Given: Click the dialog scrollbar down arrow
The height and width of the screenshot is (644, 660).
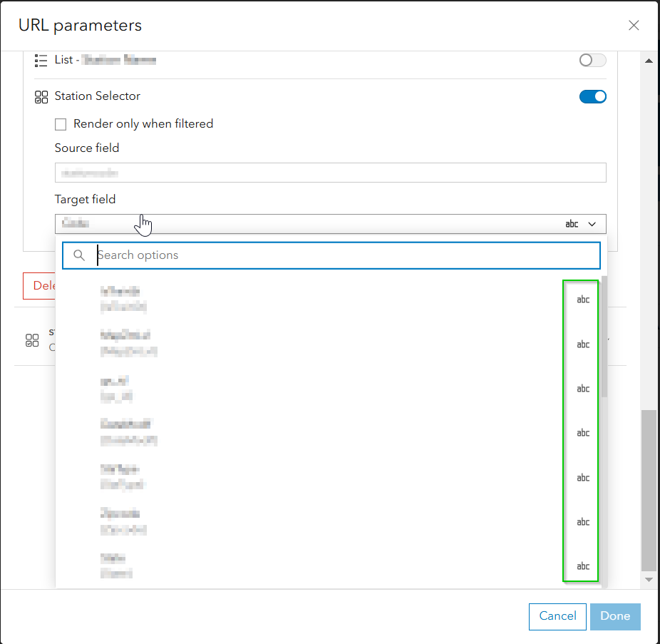Looking at the screenshot, I should click(x=649, y=580).
